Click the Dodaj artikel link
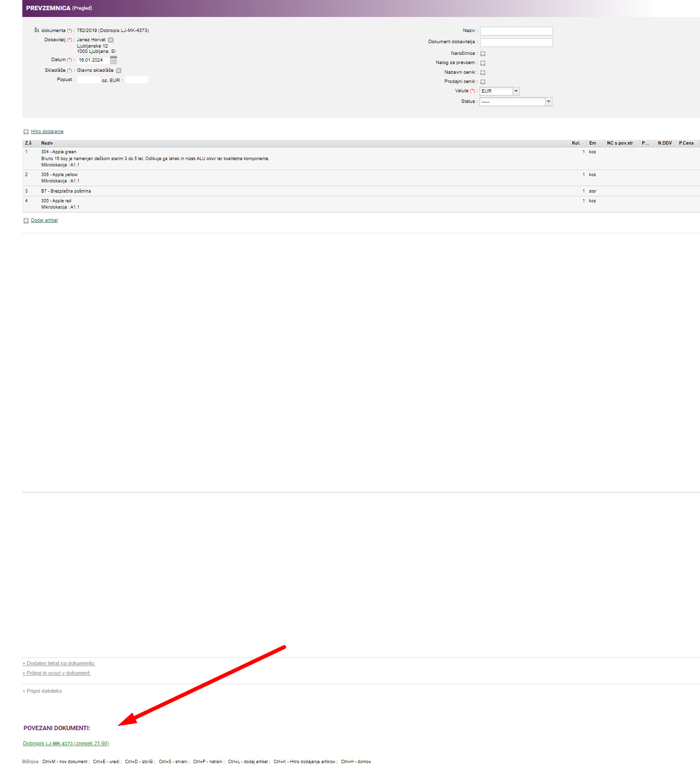 click(44, 220)
